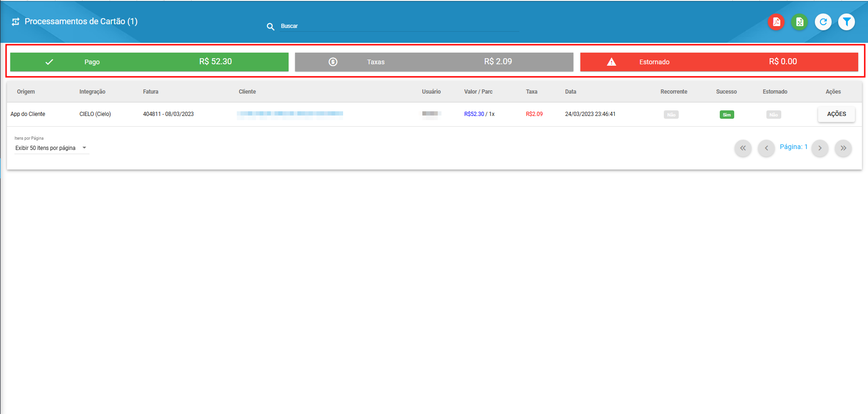Go to the previous page
Viewport: 868px width, 414px height.
766,148
